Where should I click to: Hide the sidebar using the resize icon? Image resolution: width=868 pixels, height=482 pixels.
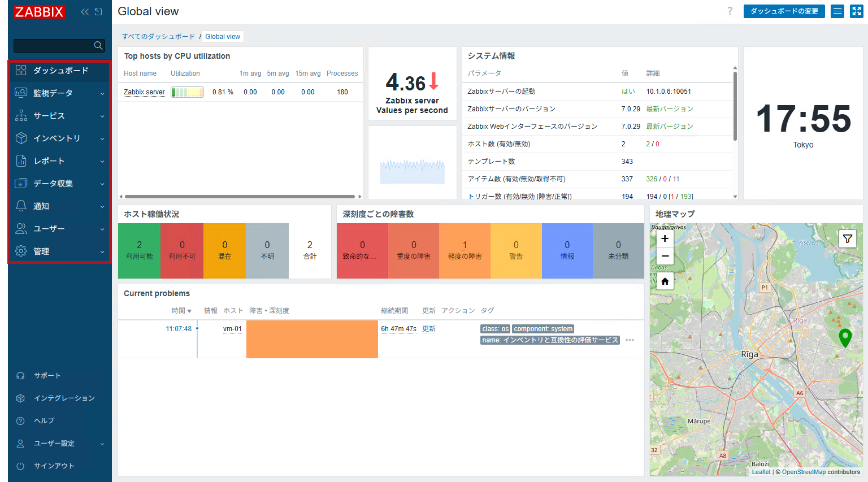pos(98,12)
